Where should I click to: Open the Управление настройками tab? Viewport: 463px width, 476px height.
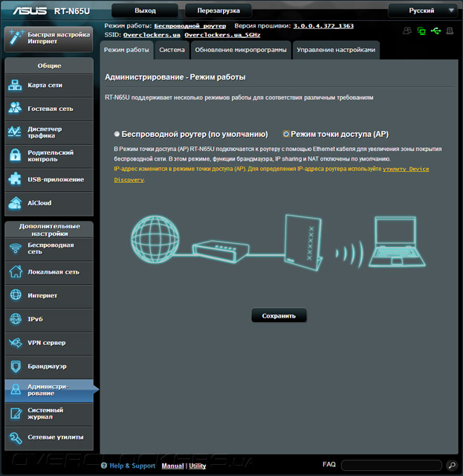point(336,50)
